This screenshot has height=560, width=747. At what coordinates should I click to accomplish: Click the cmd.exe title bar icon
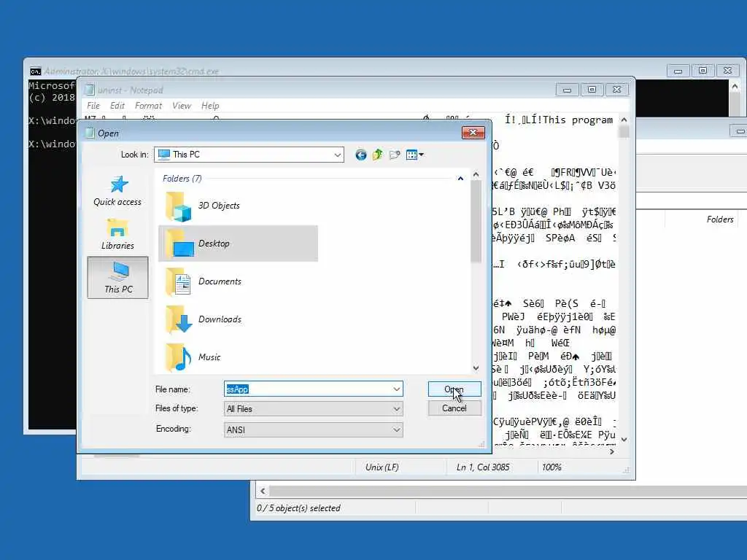[35, 71]
